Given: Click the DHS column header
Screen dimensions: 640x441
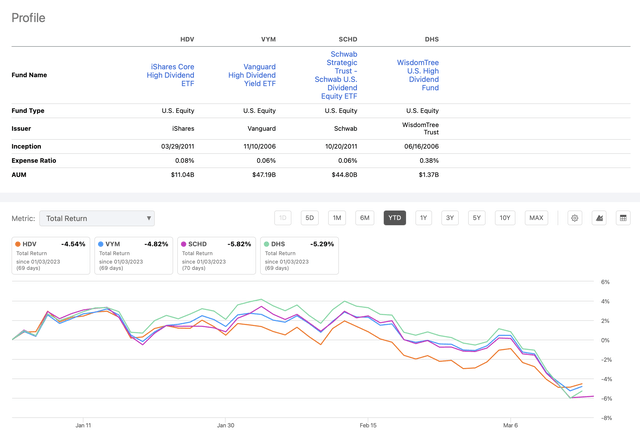Looking at the screenshot, I should 432,39.
